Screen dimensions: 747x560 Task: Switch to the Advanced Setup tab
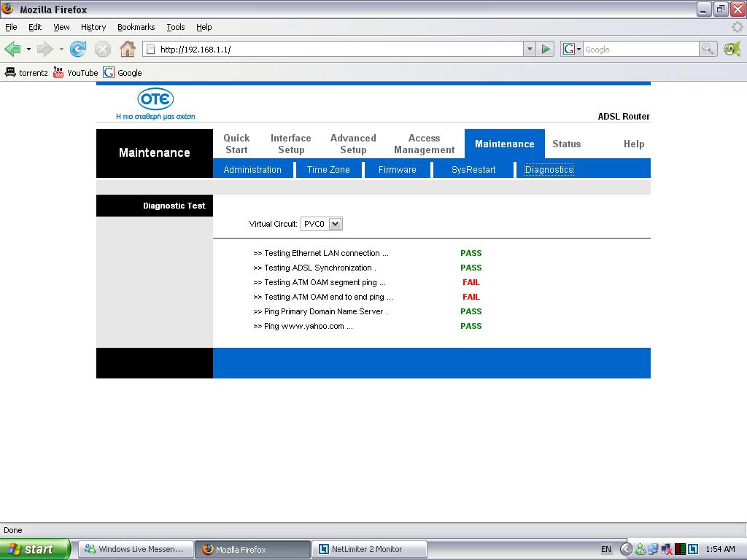pos(353,144)
